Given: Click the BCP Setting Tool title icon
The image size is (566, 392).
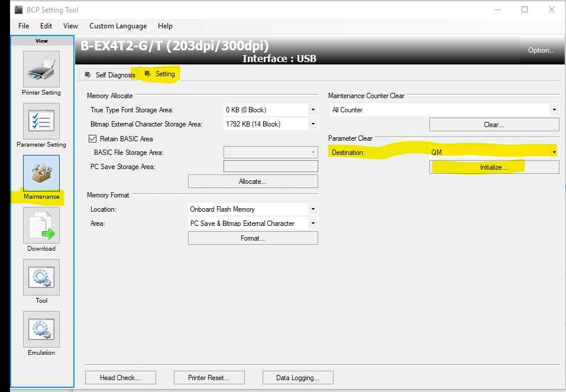Looking at the screenshot, I should pos(18,9).
